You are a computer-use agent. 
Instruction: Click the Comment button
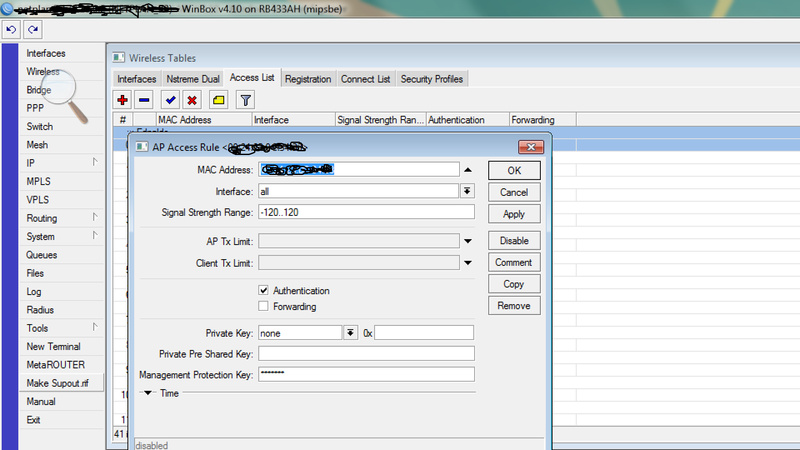[514, 262]
